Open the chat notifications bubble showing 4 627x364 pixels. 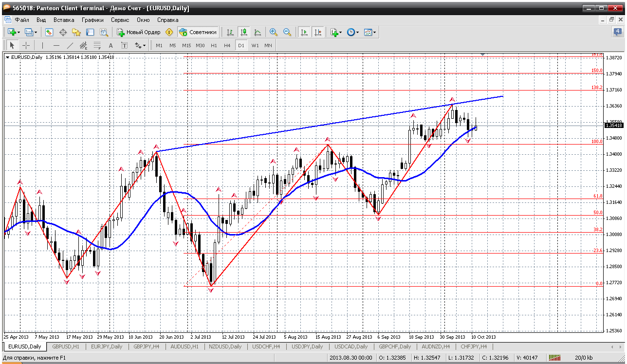point(617,32)
